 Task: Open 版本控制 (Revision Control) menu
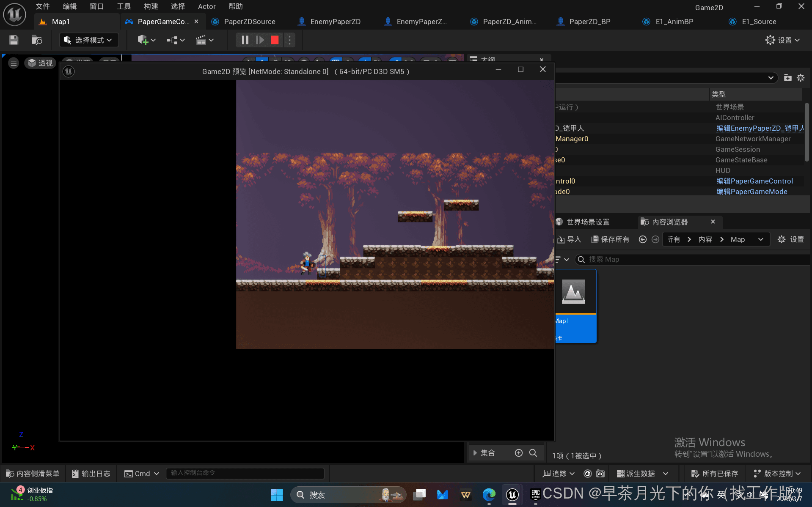click(777, 474)
